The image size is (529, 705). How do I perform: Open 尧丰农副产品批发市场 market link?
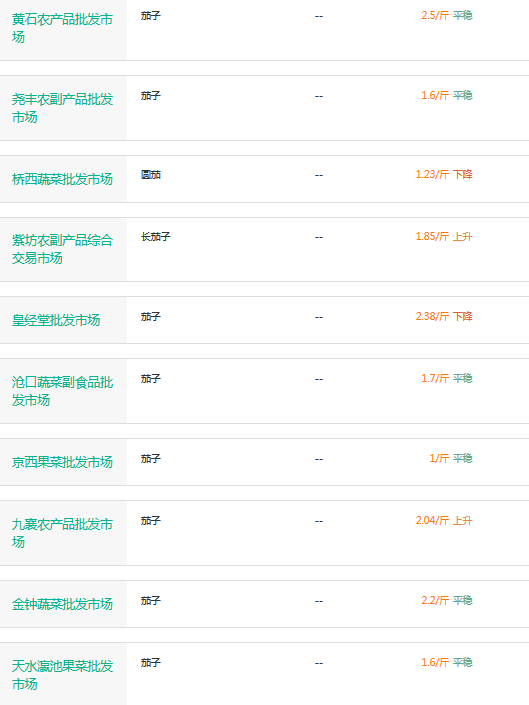tap(62, 108)
